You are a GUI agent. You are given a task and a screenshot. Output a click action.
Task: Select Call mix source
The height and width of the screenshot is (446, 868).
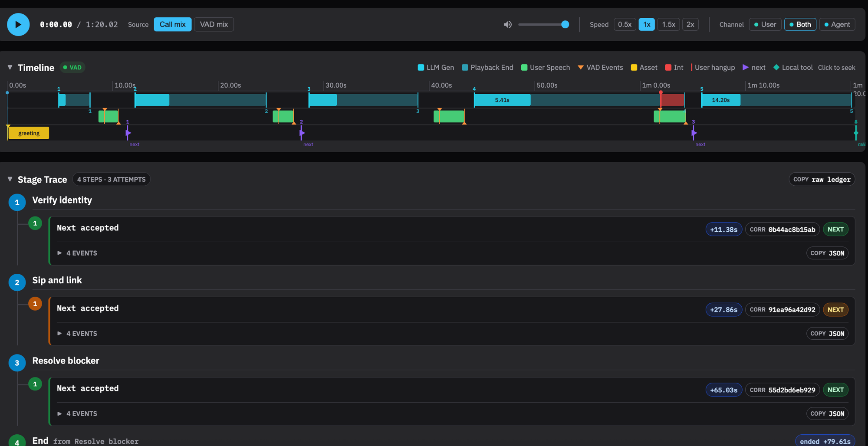click(173, 24)
